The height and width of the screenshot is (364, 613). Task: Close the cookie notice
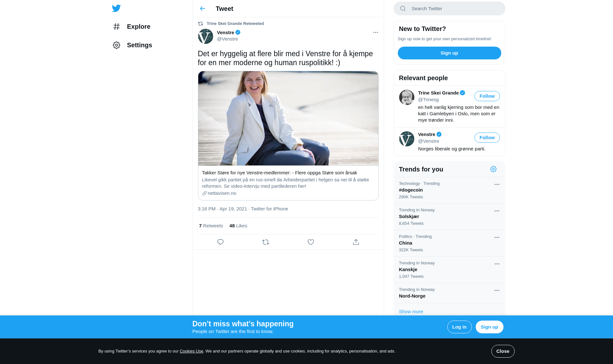[503, 351]
